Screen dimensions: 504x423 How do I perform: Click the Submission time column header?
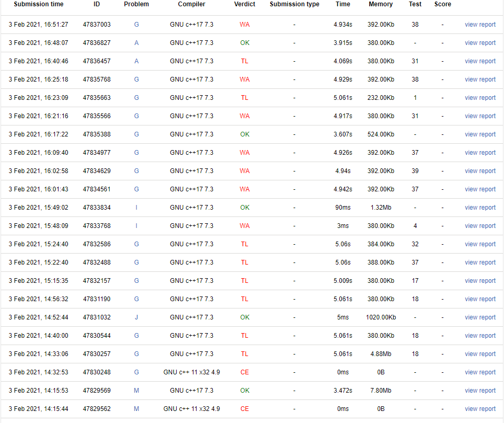tap(39, 4)
